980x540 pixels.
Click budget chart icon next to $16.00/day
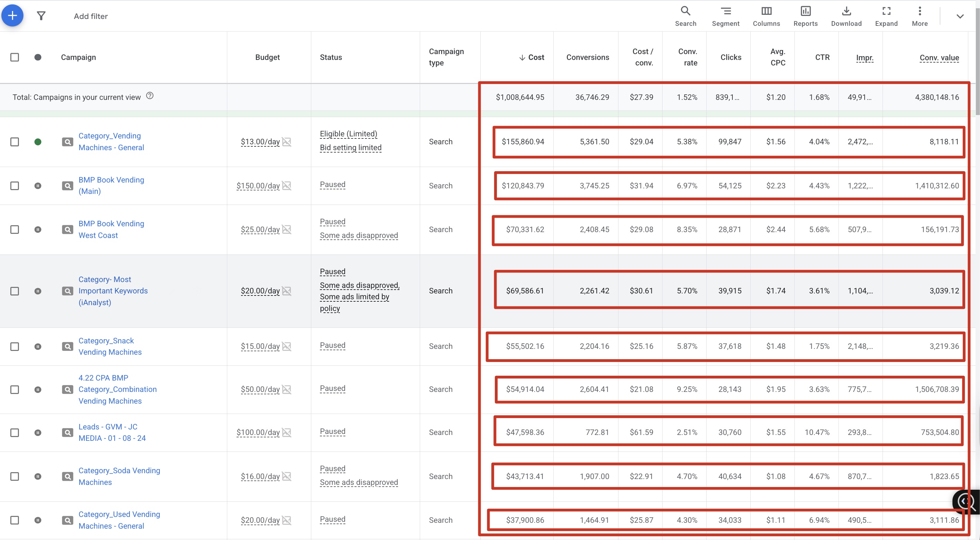[287, 476]
